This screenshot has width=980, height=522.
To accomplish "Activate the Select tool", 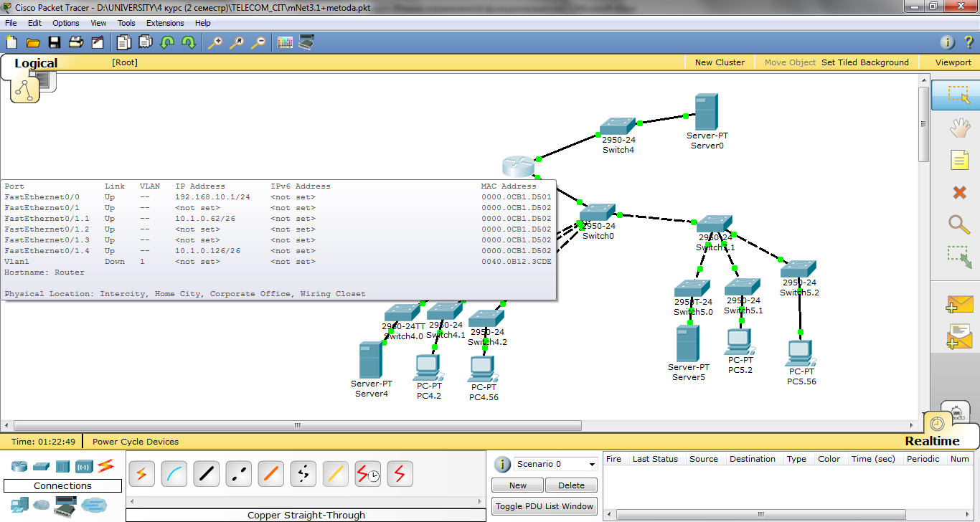I will [956, 95].
